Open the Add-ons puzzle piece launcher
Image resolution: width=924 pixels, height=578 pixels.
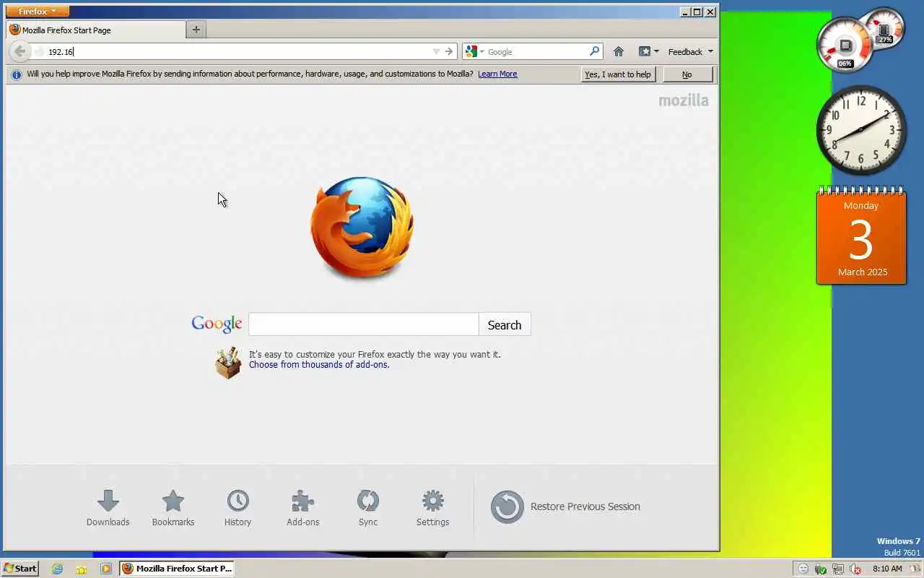[x=302, y=508]
